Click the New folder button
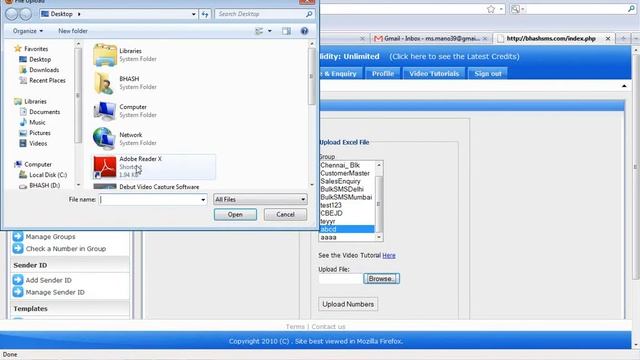 (73, 31)
